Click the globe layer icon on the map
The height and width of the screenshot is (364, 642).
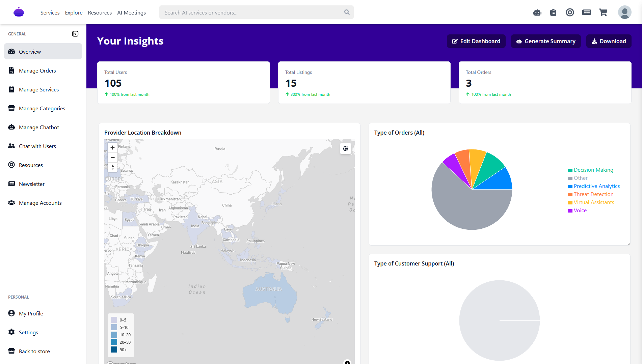pyautogui.click(x=346, y=148)
